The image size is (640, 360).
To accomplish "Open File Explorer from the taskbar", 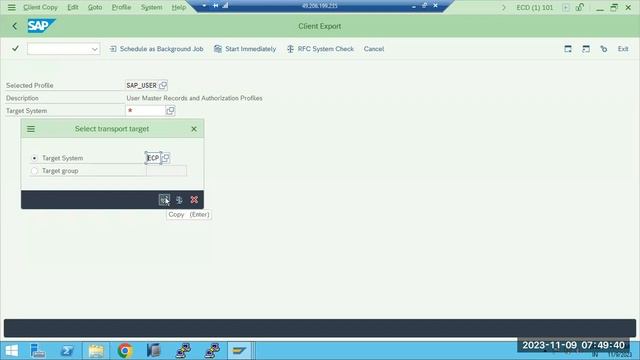I will 96,351.
